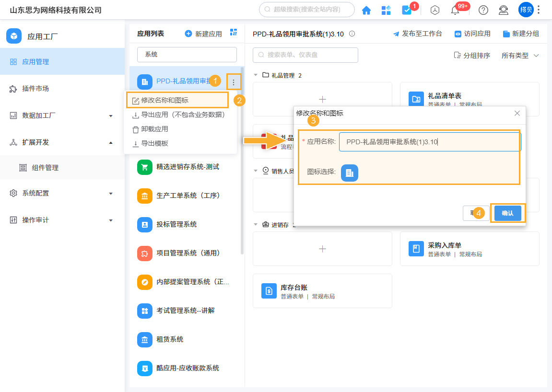Click the 确认 confirm button

[507, 213]
